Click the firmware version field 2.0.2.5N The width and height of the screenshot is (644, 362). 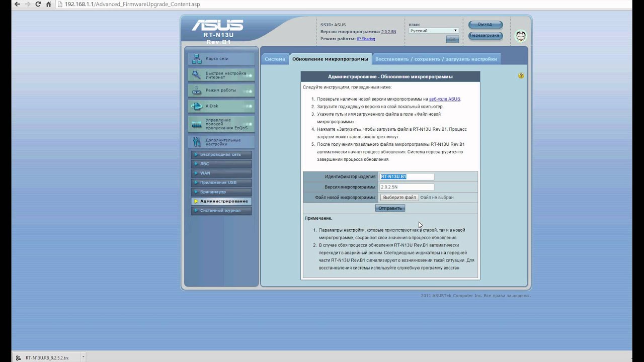(407, 187)
